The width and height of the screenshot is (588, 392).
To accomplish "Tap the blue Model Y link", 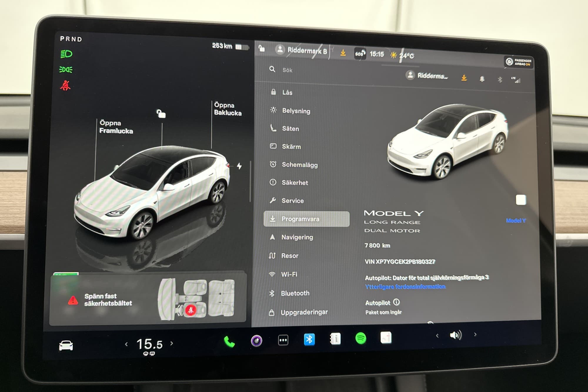I will (x=516, y=221).
